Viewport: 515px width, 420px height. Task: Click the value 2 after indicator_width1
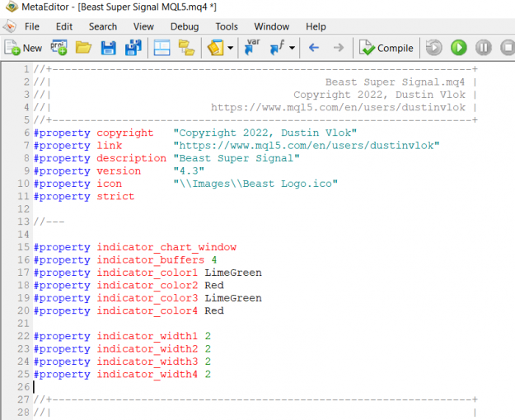click(x=208, y=336)
